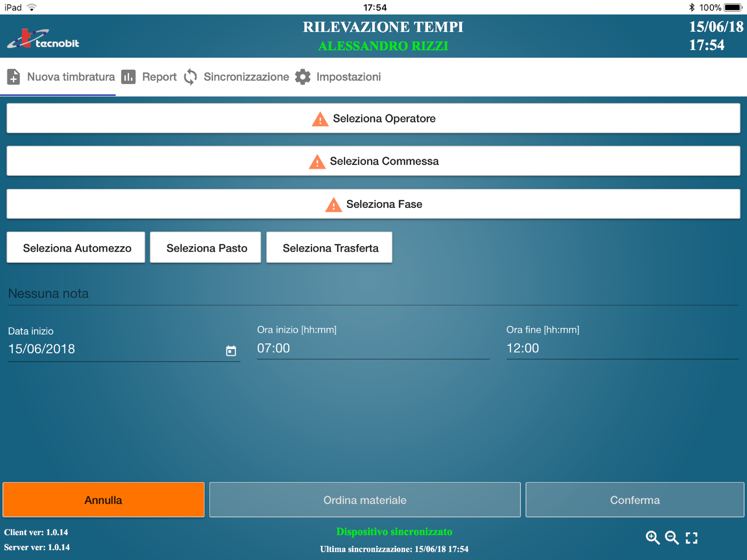Tap Seleziona Trasferta button
Viewport: 747px width, 560px height.
pos(329,247)
